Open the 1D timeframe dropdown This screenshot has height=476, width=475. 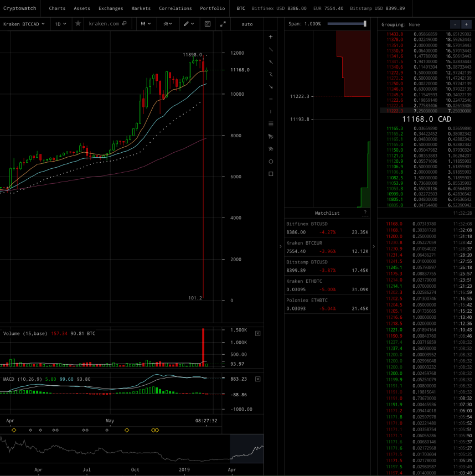tap(60, 24)
